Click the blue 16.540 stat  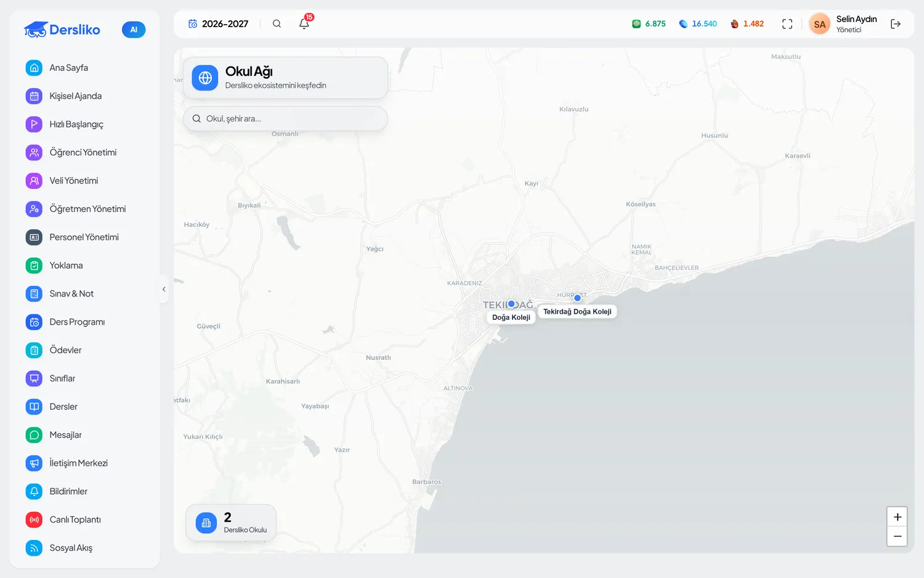pos(698,24)
